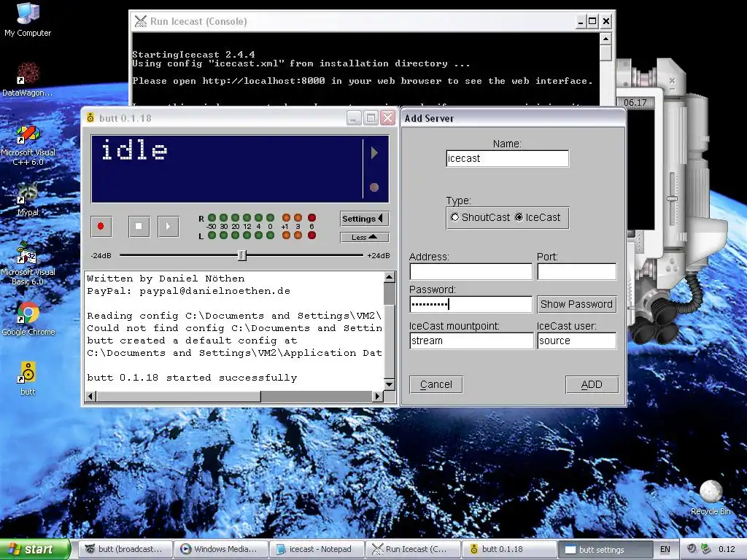Open the butt desktop shortcut
This screenshot has width=747, height=560.
(28, 378)
